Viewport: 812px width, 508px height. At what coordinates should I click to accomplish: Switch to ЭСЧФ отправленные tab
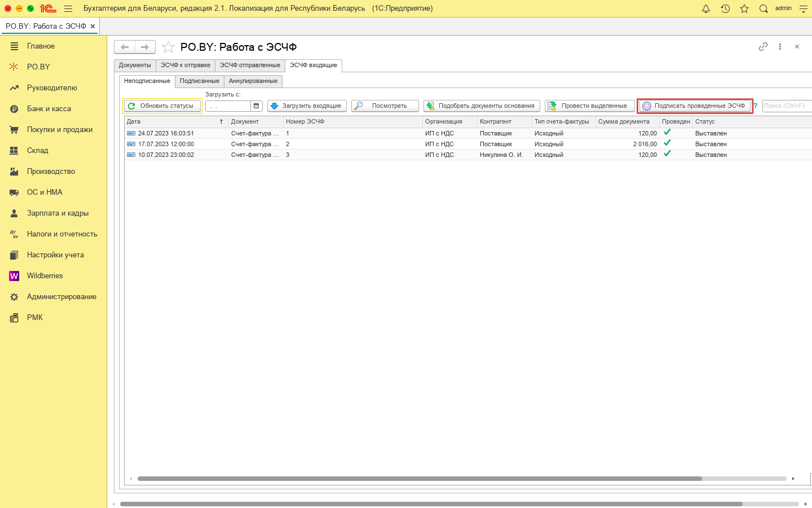250,65
